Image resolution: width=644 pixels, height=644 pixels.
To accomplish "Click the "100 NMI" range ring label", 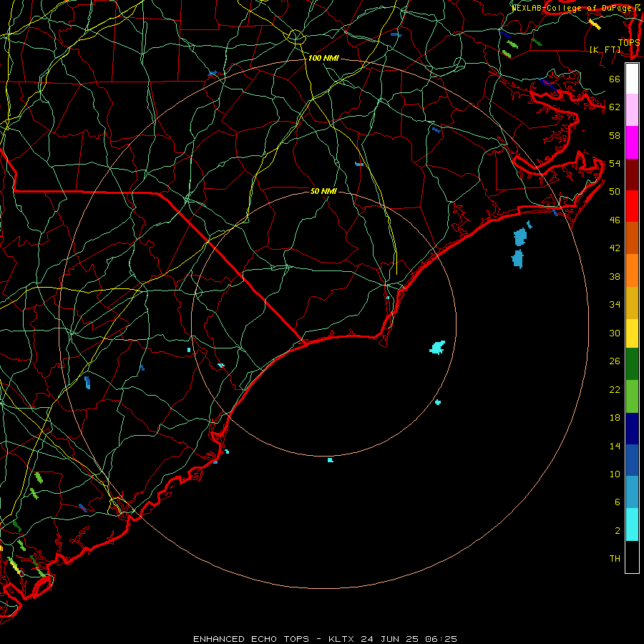I will click(x=323, y=58).
